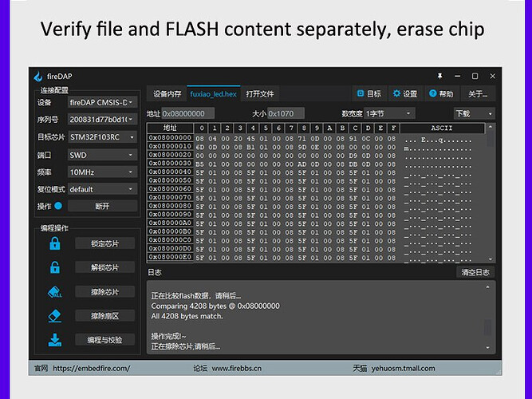Click the ASCII column header
Viewport: 532px width, 399px height.
tap(442, 128)
